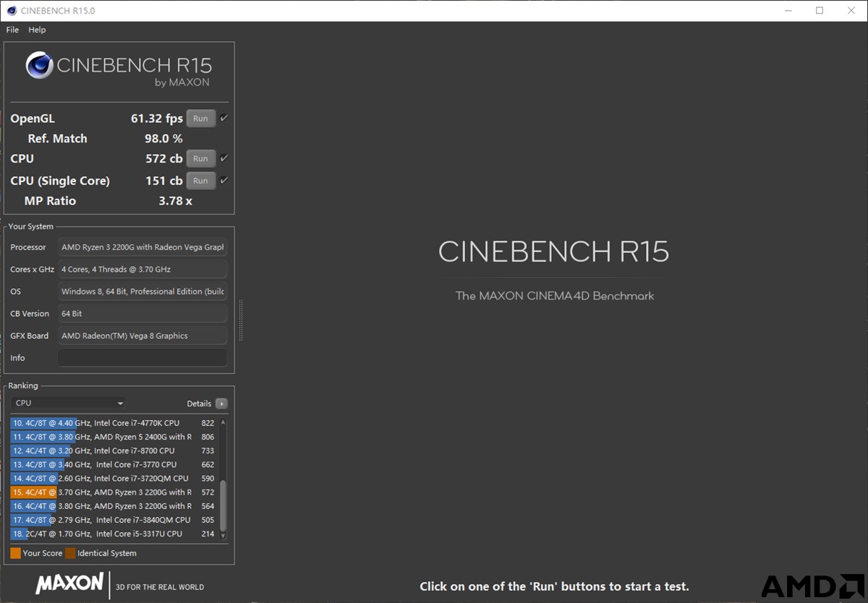Click the empty Info text field
This screenshot has height=603, width=868.
click(142, 358)
